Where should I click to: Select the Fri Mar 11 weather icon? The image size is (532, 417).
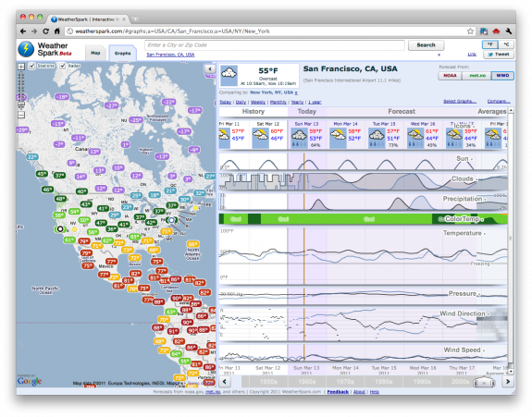224,138
